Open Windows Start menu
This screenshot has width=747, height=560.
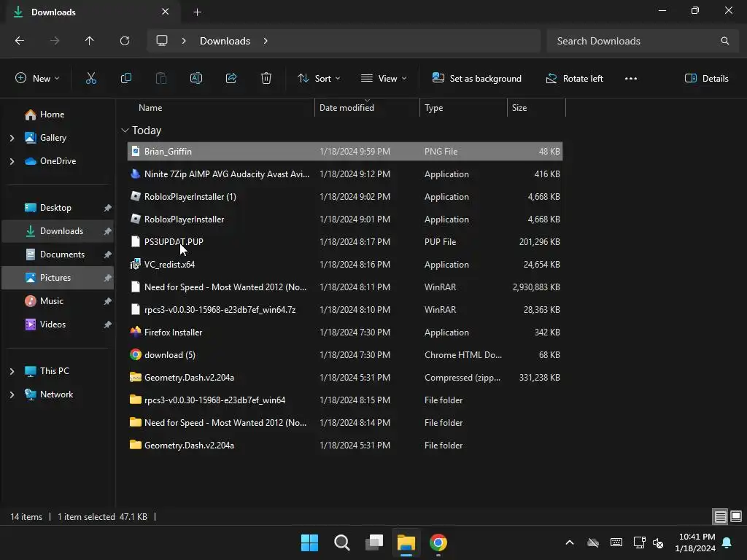tap(309, 542)
